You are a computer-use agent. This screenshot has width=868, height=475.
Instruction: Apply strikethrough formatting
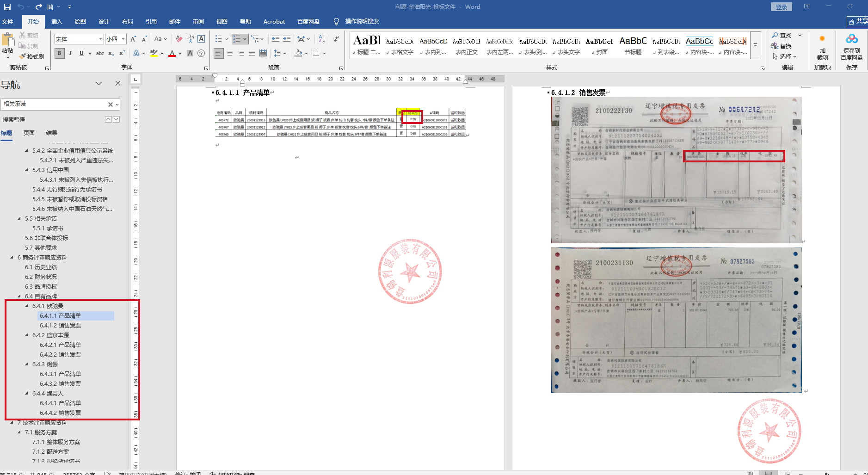[x=99, y=53]
